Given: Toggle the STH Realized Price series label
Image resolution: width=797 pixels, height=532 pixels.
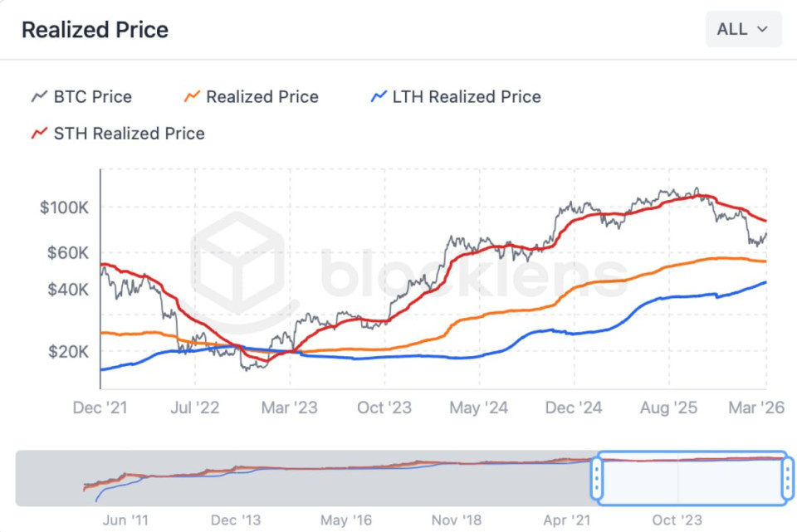Looking at the screenshot, I should point(129,134).
